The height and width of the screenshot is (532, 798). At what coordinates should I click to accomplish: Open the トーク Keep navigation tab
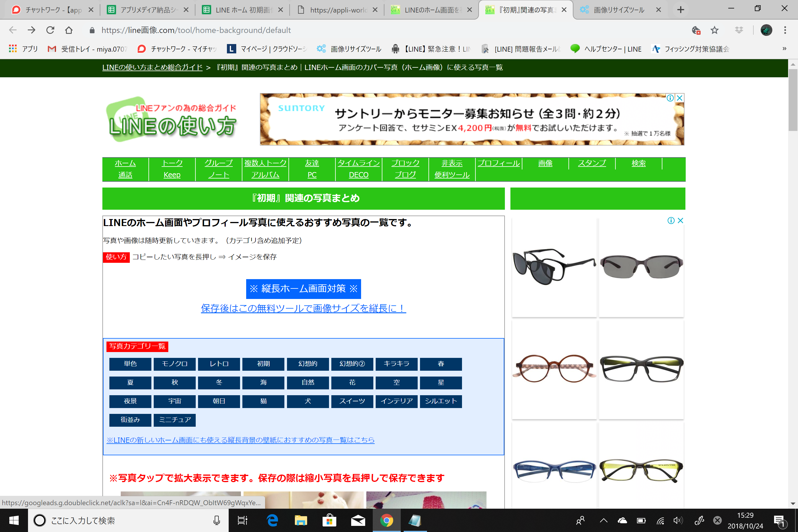click(171, 169)
